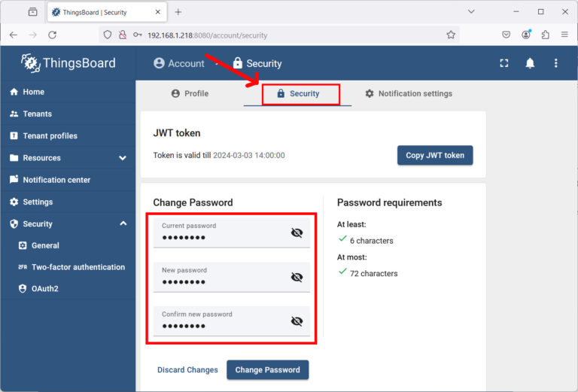Open Firefox hamburger application menu

564,35
